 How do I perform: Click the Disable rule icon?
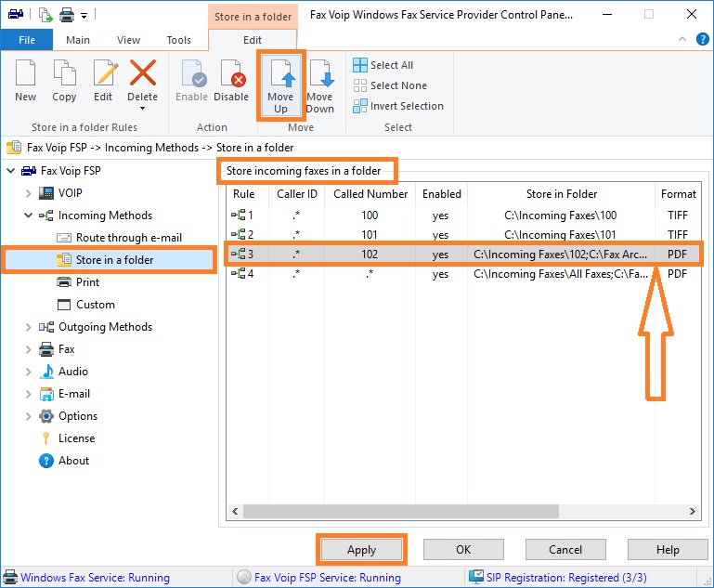coord(232,72)
